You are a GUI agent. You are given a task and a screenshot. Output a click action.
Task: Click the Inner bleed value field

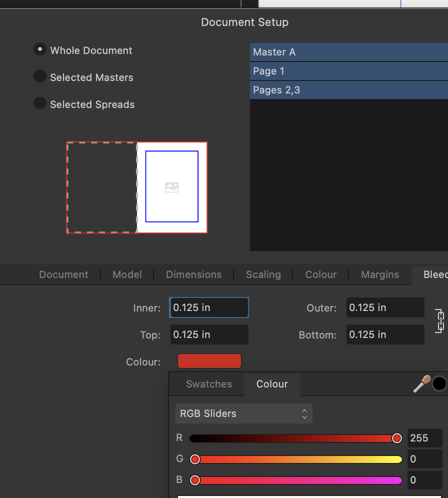pos(208,307)
